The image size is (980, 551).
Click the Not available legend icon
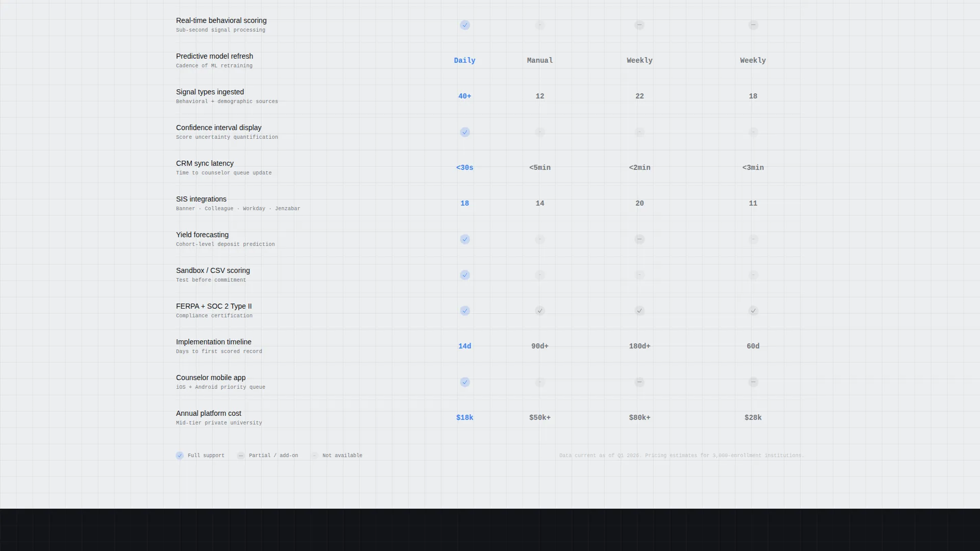click(x=314, y=456)
